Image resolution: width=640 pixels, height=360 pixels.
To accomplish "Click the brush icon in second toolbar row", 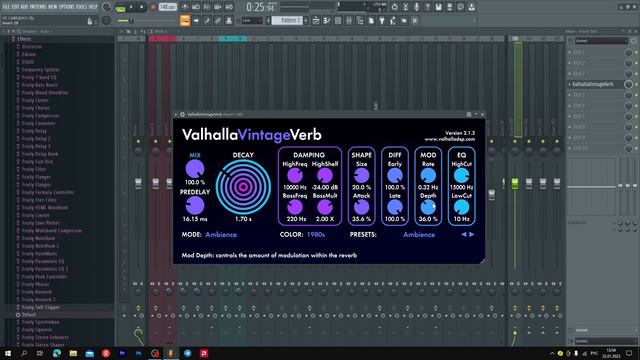I will point(207,20).
